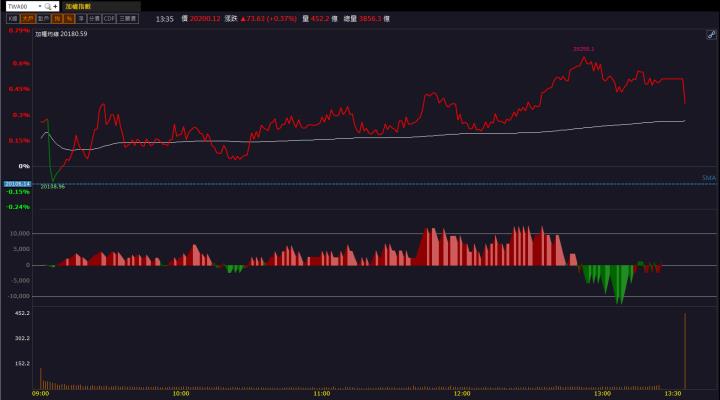
Task: Click the magnifier search icon
Action: (x=48, y=6)
